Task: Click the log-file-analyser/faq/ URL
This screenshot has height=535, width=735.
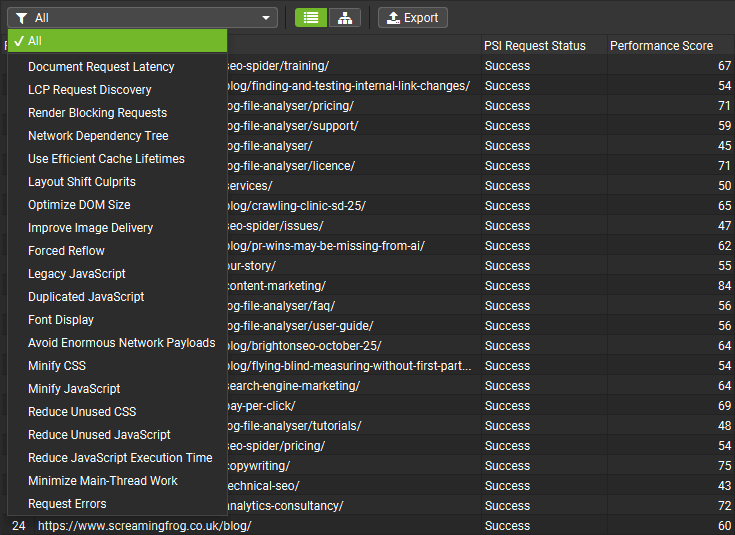Action: 354,306
